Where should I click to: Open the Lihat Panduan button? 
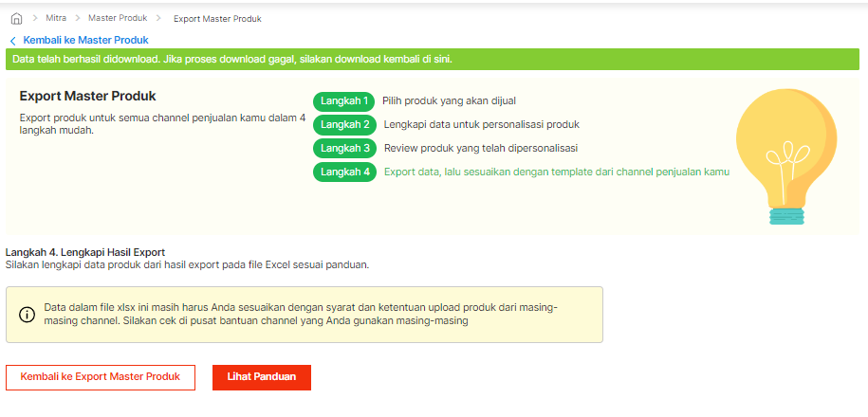coord(262,377)
